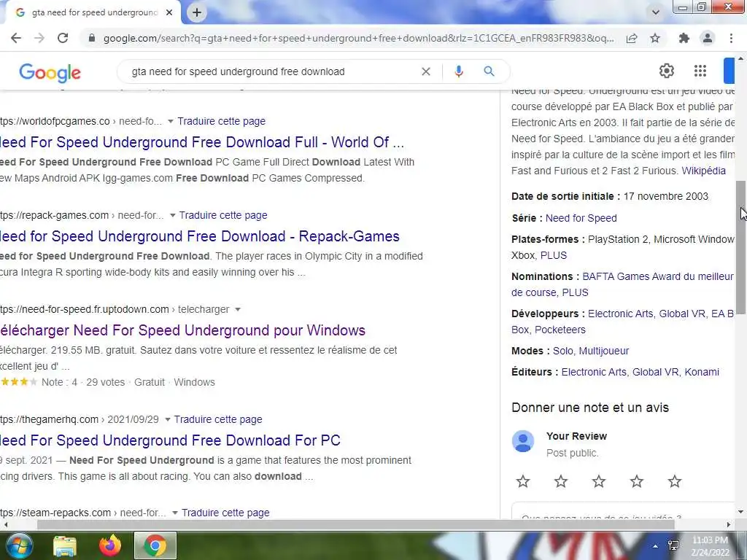The image size is (747, 560).
Task: Expand dropdown arrow beside worldofpcgames.co URL
Action: click(171, 122)
